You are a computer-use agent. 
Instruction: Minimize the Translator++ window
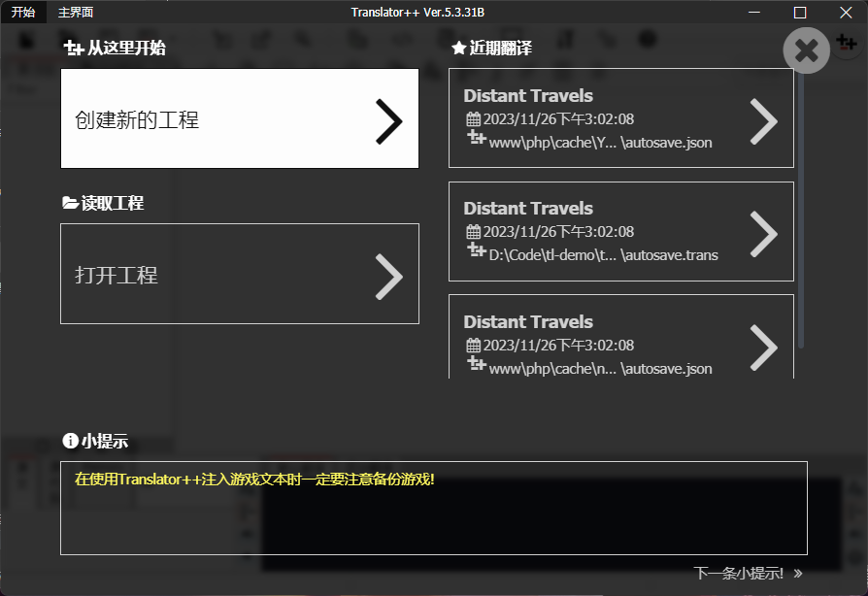(x=754, y=13)
